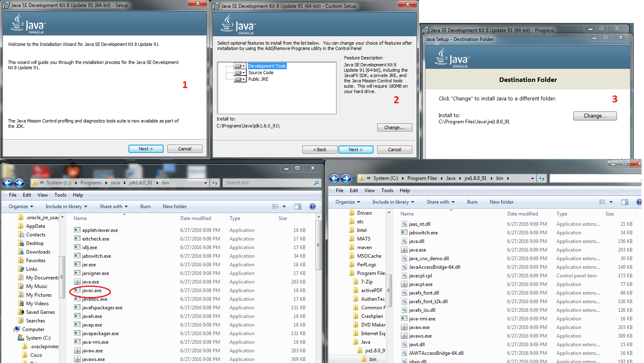Toggle preview pane icon in jre bin window

click(625, 202)
